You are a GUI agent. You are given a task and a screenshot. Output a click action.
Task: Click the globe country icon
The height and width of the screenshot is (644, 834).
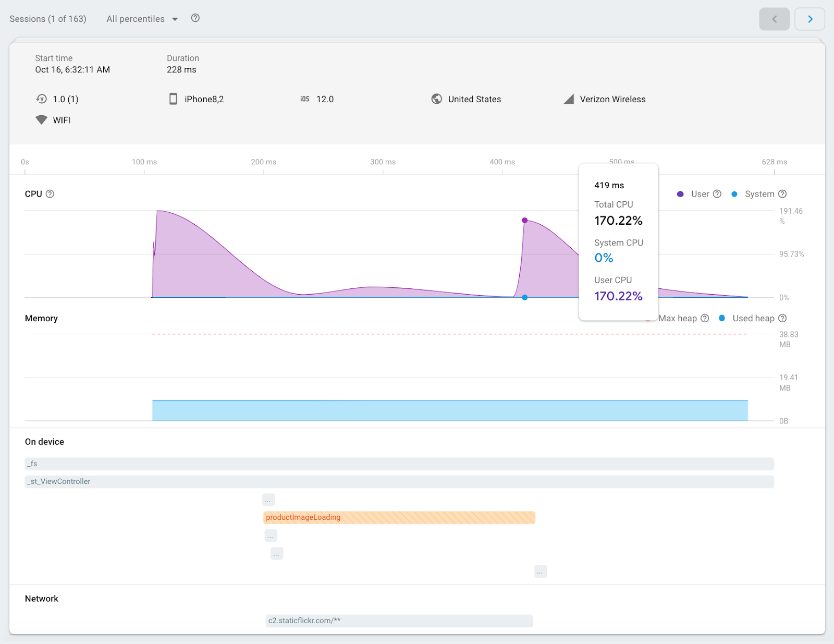click(x=437, y=99)
